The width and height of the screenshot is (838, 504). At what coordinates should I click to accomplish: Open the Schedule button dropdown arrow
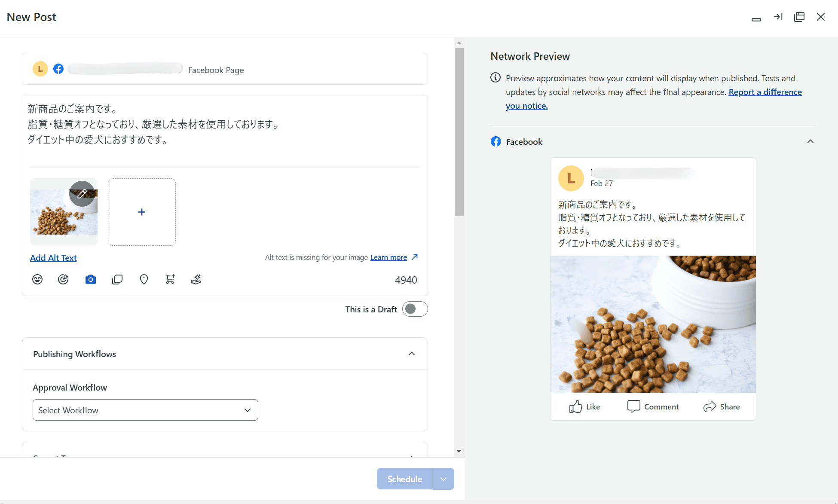click(x=443, y=479)
